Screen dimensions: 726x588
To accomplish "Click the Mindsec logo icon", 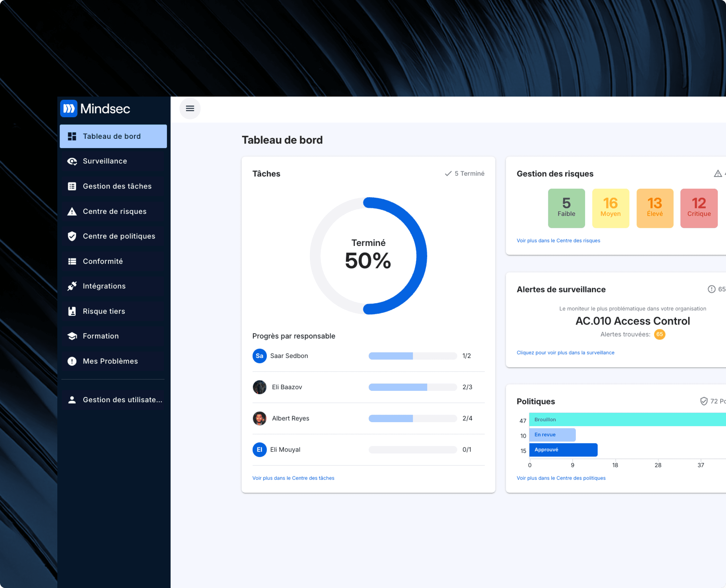I will (x=69, y=108).
